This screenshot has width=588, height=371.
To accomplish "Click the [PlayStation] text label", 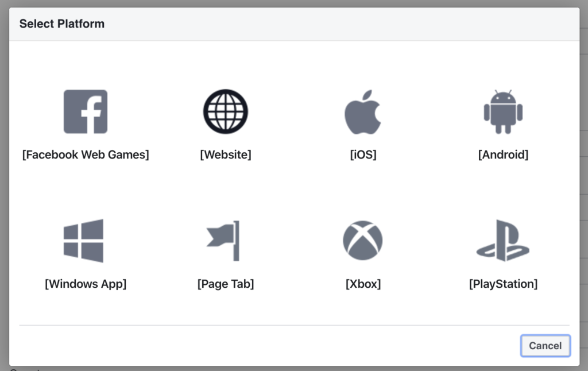I will (x=503, y=284).
